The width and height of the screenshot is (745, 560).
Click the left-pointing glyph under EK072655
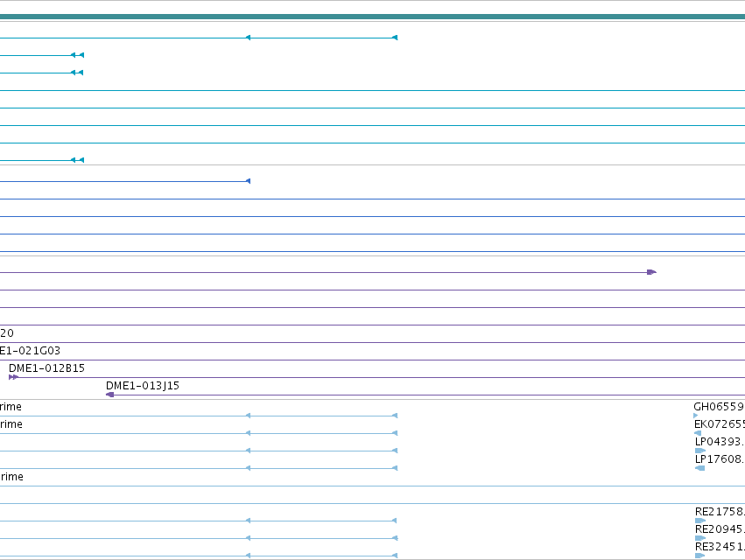pos(698,433)
